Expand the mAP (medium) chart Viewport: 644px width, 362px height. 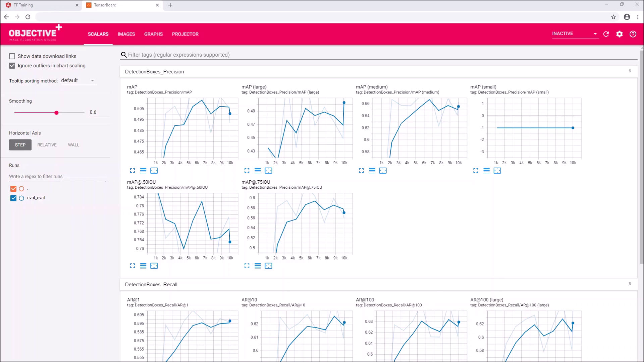[x=361, y=171]
